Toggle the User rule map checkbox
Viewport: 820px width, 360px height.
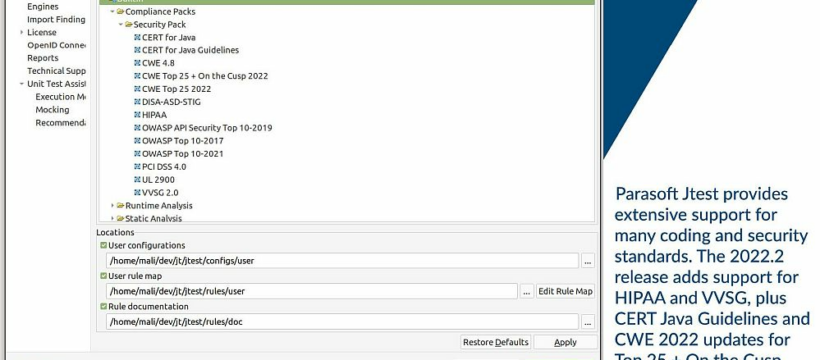[103, 276]
